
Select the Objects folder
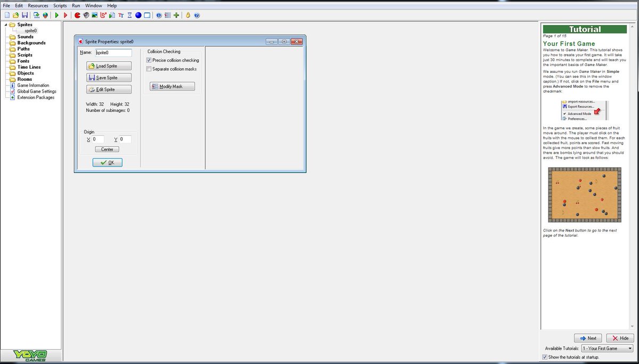[26, 73]
